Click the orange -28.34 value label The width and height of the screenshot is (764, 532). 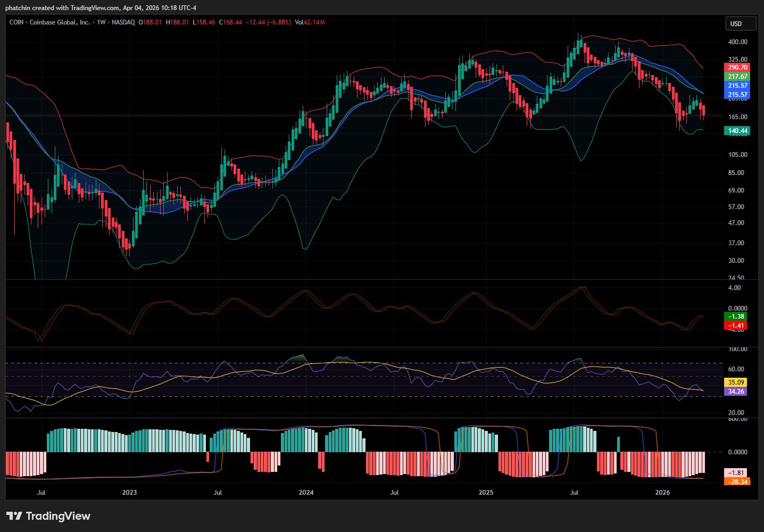[736, 482]
